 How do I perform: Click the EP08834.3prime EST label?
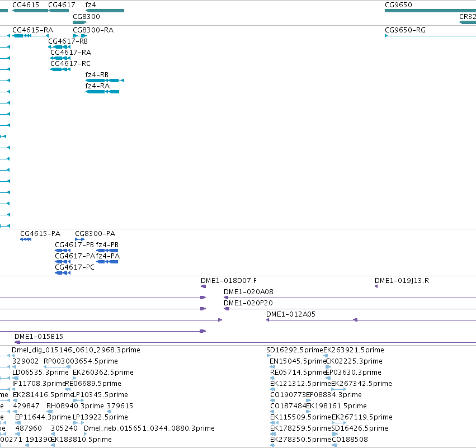point(334,395)
